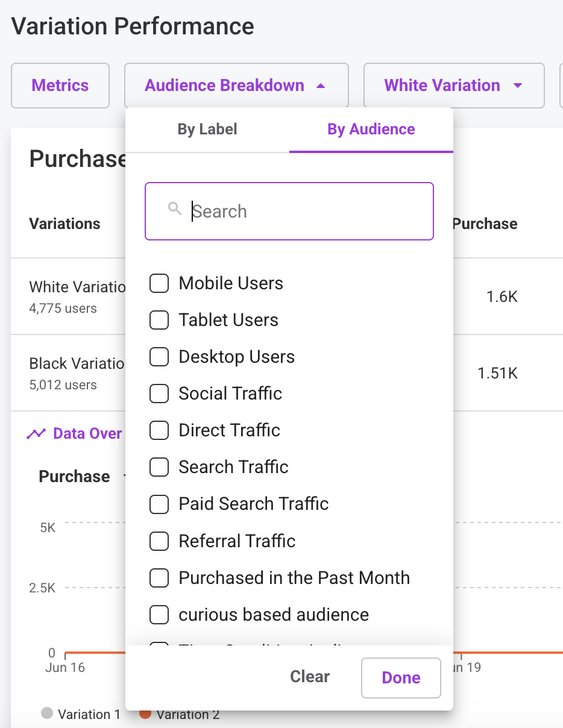Image resolution: width=563 pixels, height=728 pixels.
Task: Click the magnifier icon in the Search box
Action: point(175,209)
